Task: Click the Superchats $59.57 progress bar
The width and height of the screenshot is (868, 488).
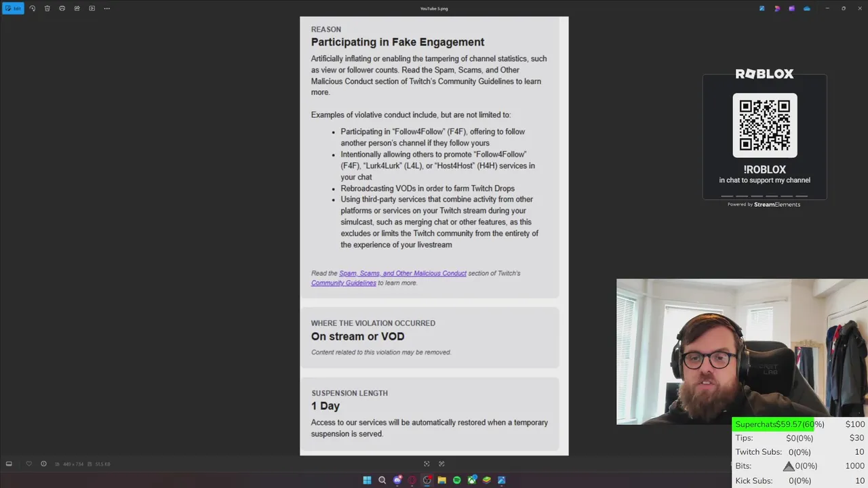Action: tap(800, 424)
